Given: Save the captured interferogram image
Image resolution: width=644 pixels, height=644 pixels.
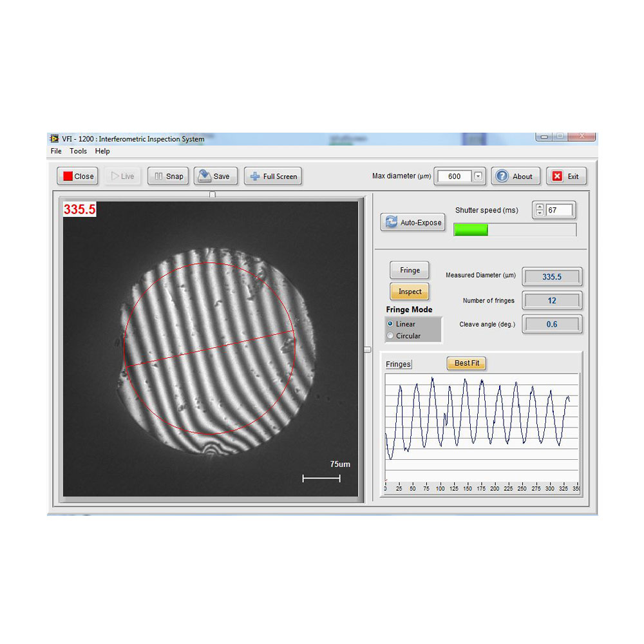Looking at the screenshot, I should [x=215, y=176].
